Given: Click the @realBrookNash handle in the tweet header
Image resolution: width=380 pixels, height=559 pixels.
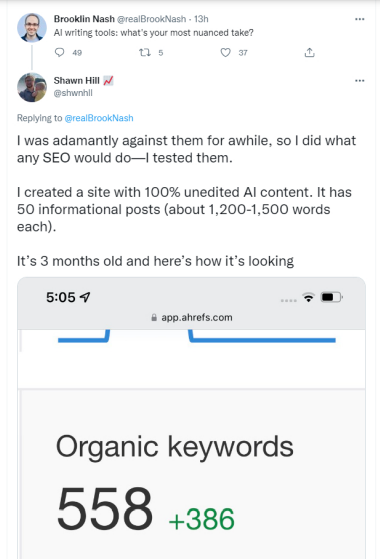Looking at the screenshot, I should pyautogui.click(x=152, y=19).
